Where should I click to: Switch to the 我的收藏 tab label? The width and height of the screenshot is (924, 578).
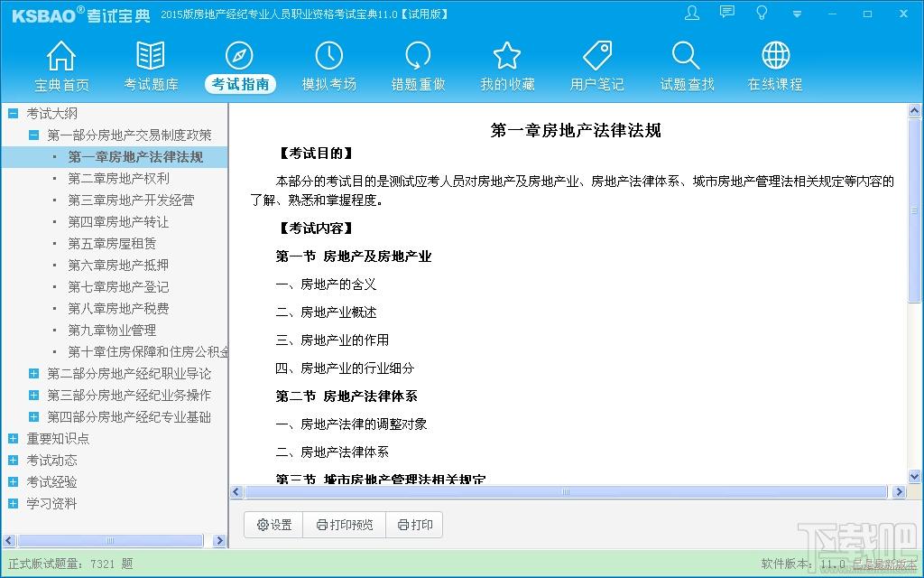click(x=507, y=84)
